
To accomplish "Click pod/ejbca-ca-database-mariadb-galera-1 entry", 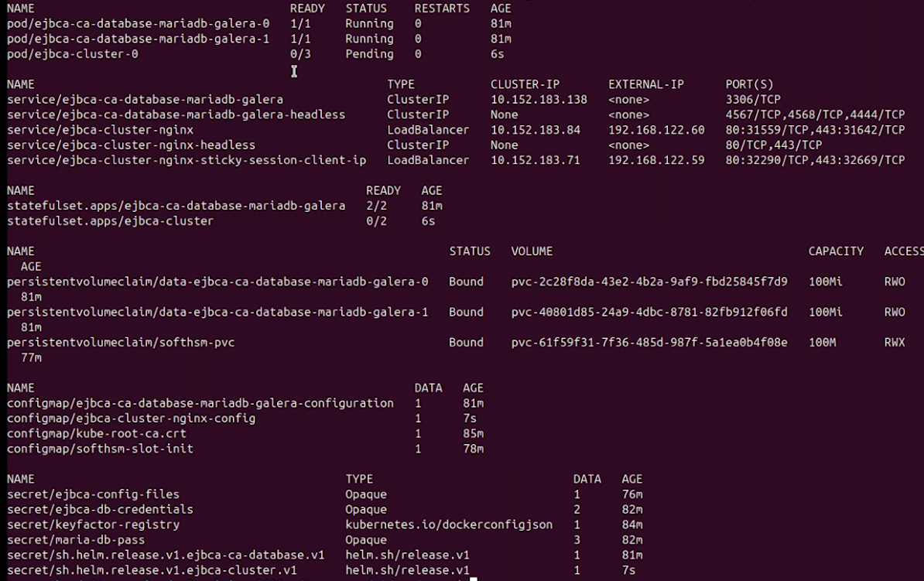I will click(x=139, y=39).
